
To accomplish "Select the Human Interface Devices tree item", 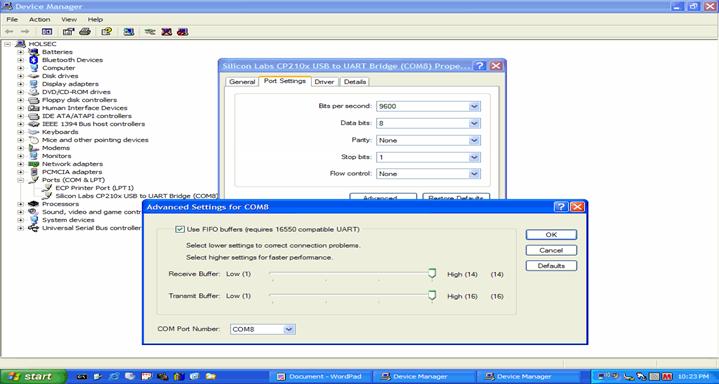I will [84, 108].
